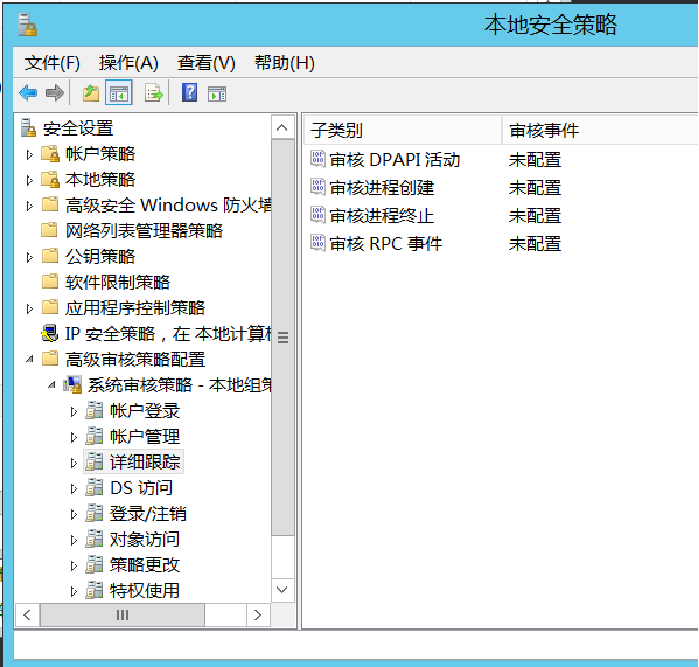
Task: Select 审核进程创建 subcategory text
Action: [382, 188]
